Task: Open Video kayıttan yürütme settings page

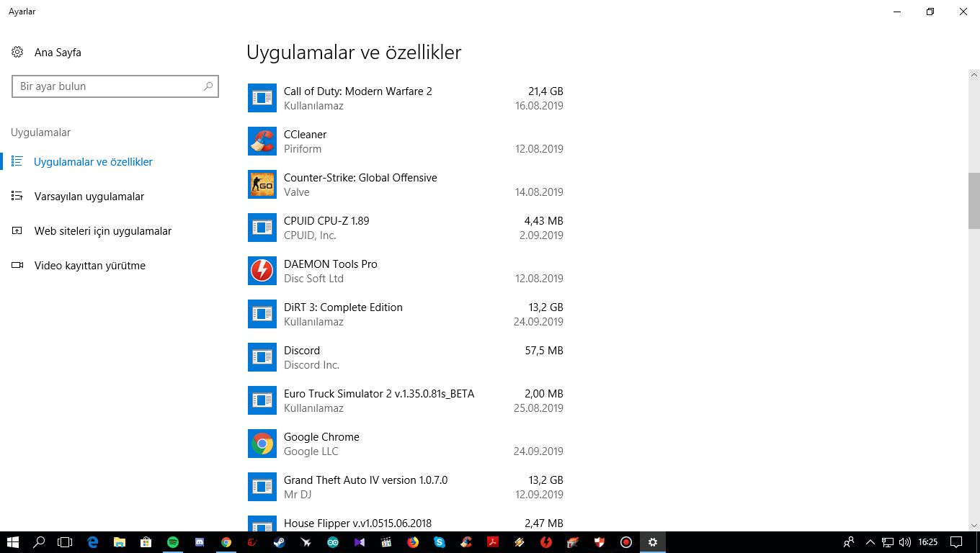Action: pyautogui.click(x=90, y=266)
